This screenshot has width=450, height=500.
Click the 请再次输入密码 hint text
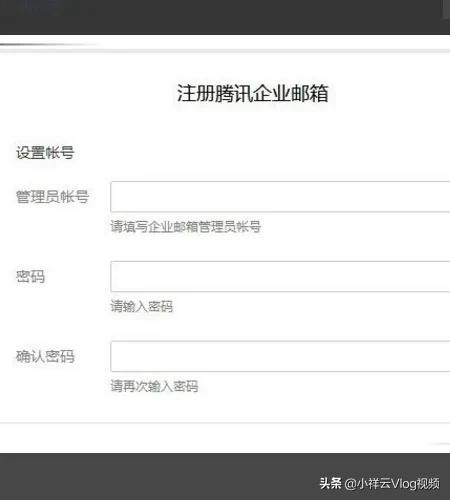(x=154, y=386)
